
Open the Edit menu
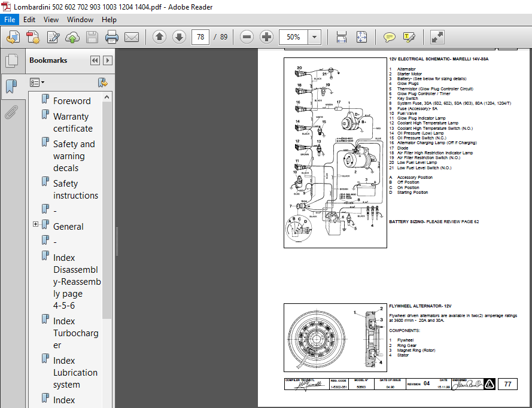[x=29, y=20]
